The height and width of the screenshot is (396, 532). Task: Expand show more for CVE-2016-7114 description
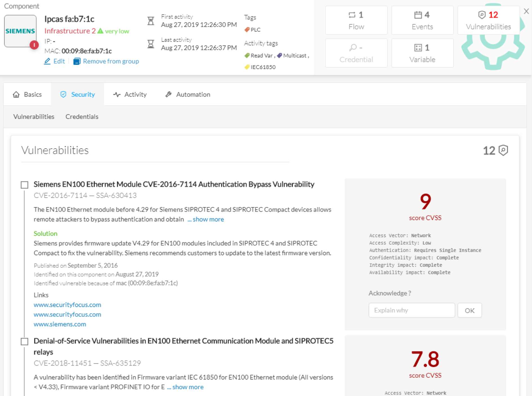[206, 219]
